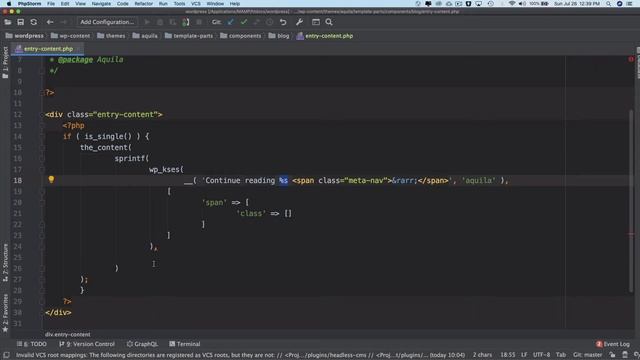This screenshot has width=640, height=360.
Task: Click the 18:55 caret position in status bar
Action: (508, 355)
